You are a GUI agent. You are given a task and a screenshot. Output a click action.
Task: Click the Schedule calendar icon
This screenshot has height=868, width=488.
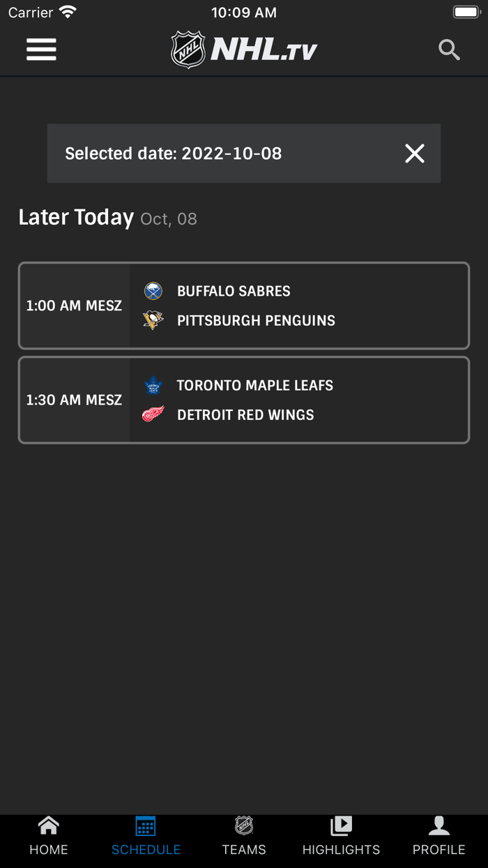[146, 825]
